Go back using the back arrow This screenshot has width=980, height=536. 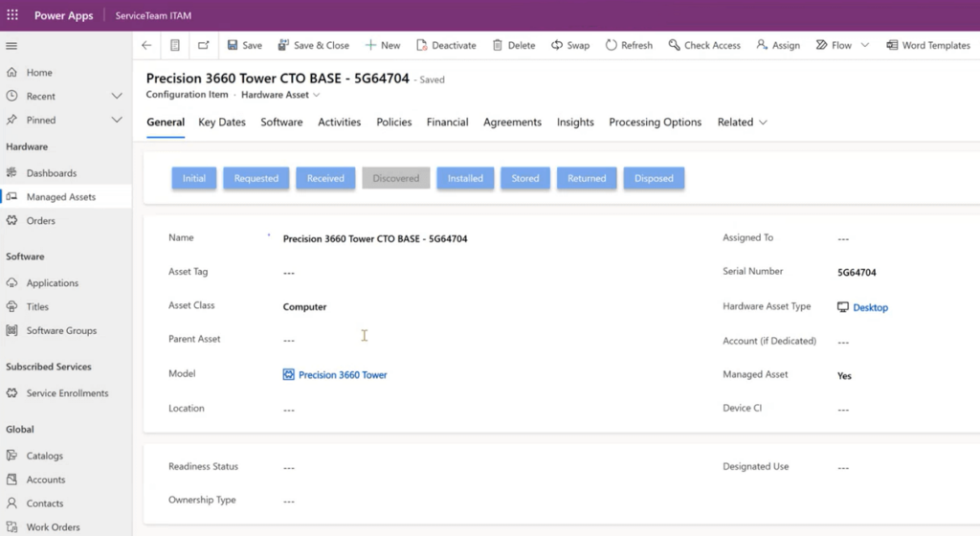click(146, 45)
